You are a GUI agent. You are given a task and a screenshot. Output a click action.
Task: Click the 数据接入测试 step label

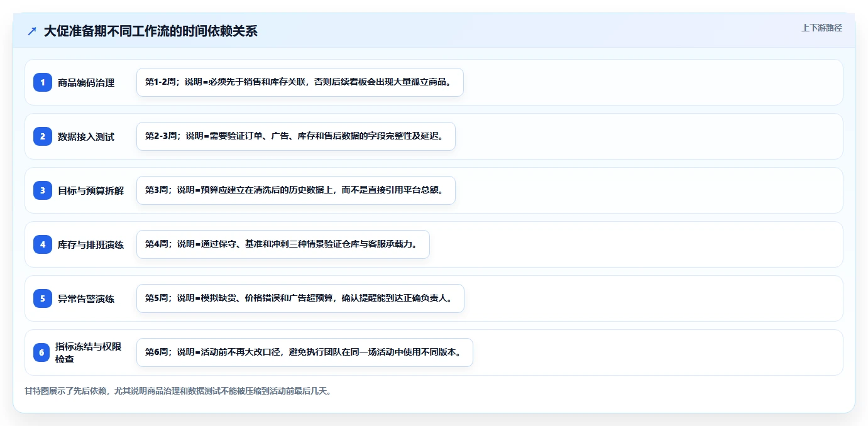click(x=86, y=136)
